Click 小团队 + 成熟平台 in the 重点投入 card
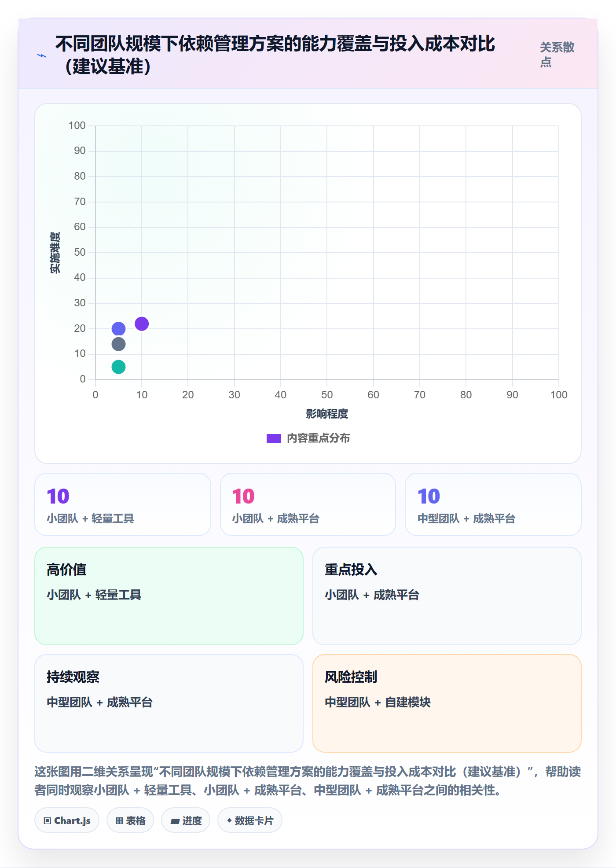The height and width of the screenshot is (868, 616). [x=372, y=595]
